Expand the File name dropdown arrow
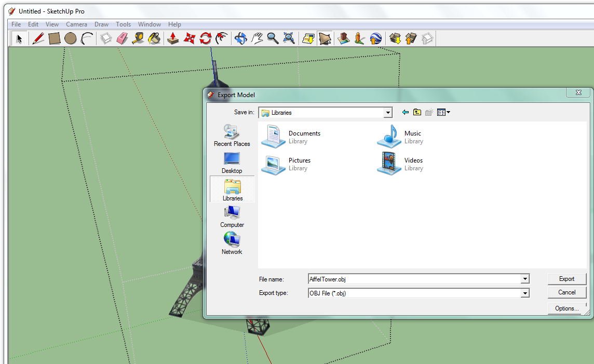This screenshot has width=594, height=364. click(524, 279)
